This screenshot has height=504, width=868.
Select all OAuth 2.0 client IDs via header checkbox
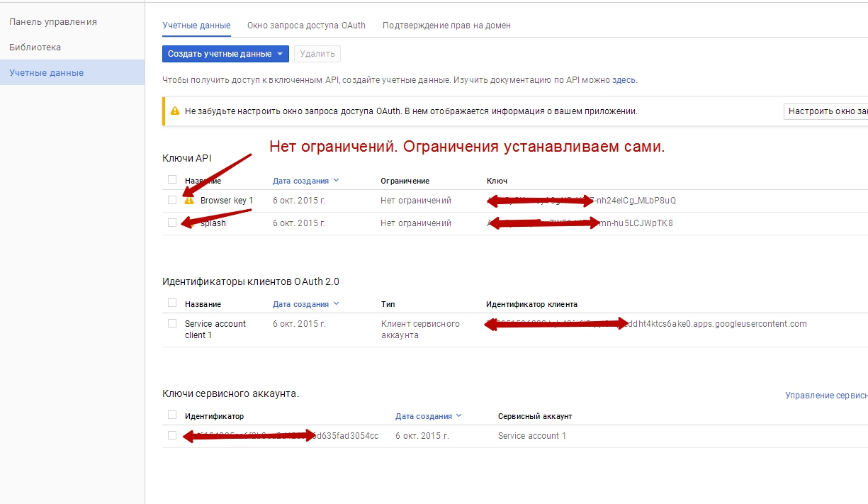pyautogui.click(x=172, y=303)
